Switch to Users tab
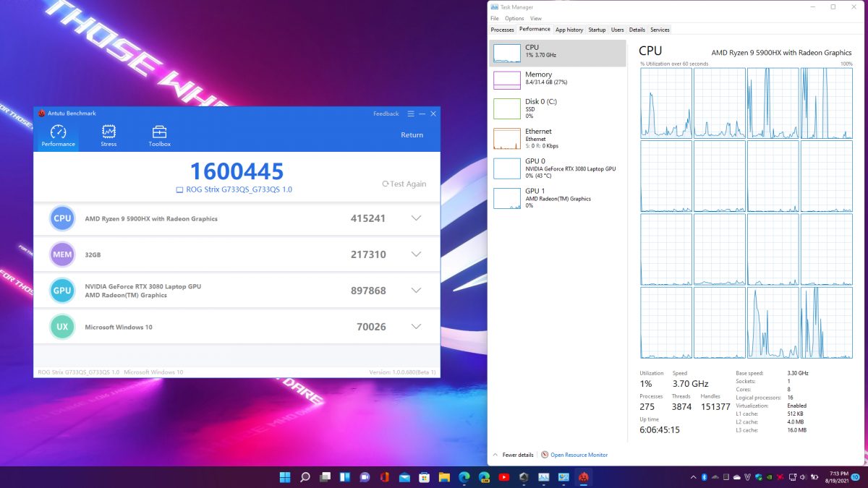Viewport: 868px width, 488px height. pos(617,30)
